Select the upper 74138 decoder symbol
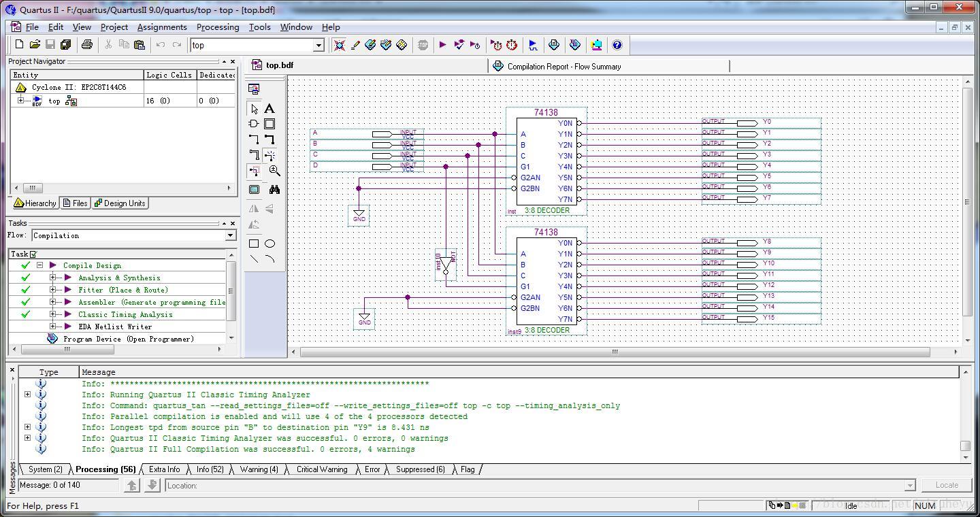Viewport: 980px width, 517px height. (546, 161)
